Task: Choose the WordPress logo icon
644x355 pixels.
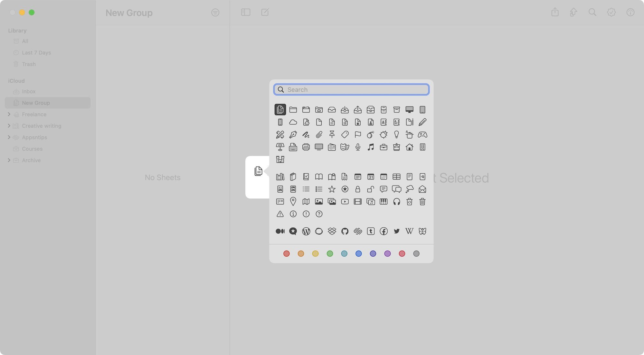Action: tap(306, 231)
